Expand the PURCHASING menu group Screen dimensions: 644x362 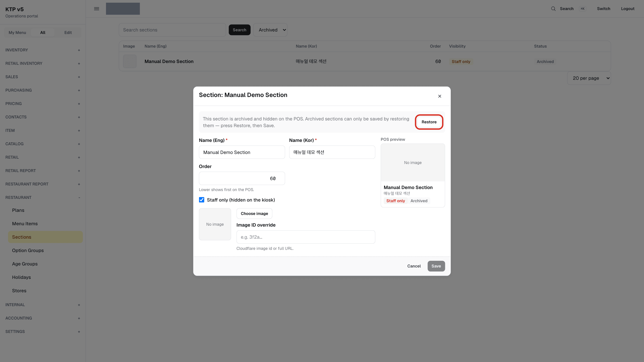coord(43,90)
